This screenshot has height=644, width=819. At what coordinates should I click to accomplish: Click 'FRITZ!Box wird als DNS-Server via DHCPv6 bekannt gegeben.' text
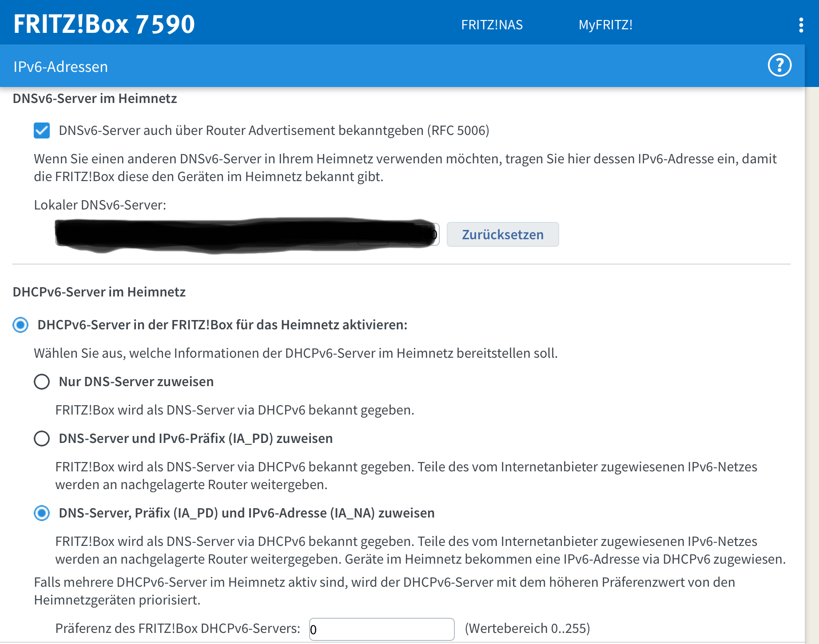[x=235, y=410]
